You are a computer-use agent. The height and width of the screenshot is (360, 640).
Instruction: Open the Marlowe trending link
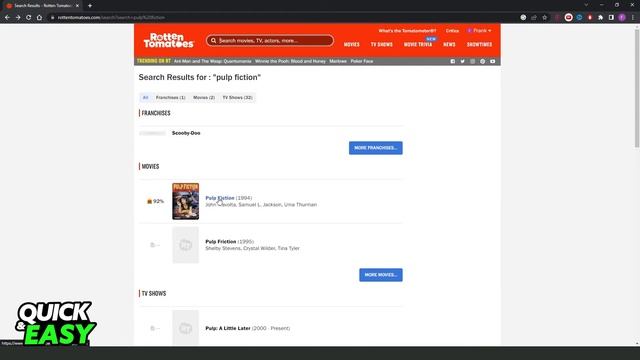[x=338, y=61]
